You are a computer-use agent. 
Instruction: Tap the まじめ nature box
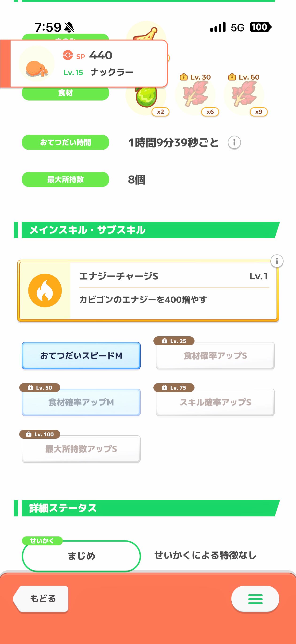coord(81,556)
